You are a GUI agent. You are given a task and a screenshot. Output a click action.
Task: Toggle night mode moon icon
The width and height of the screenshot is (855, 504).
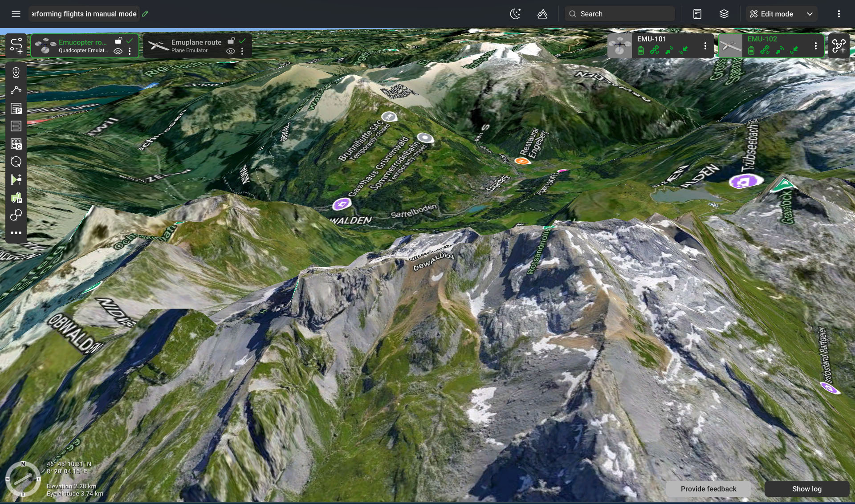[x=515, y=14]
